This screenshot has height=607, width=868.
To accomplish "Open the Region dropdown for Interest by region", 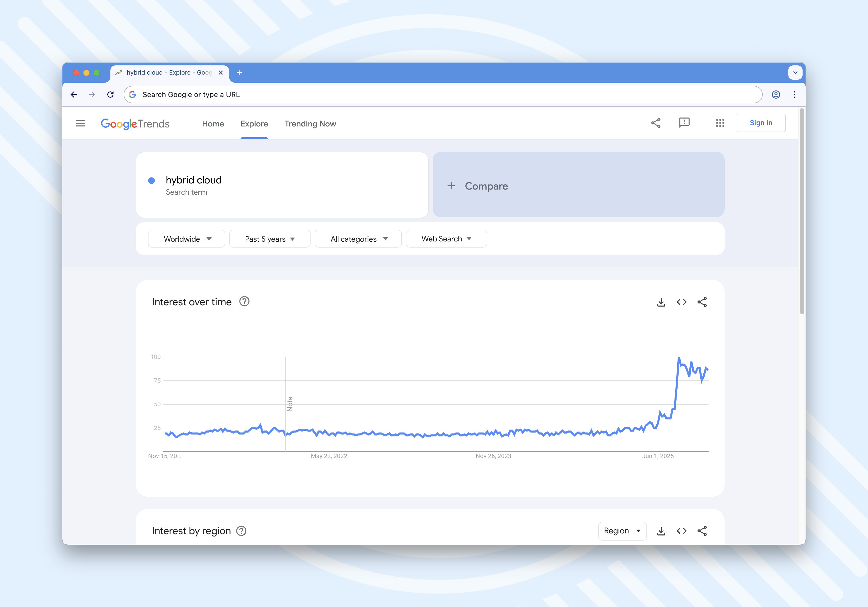I will coord(622,531).
